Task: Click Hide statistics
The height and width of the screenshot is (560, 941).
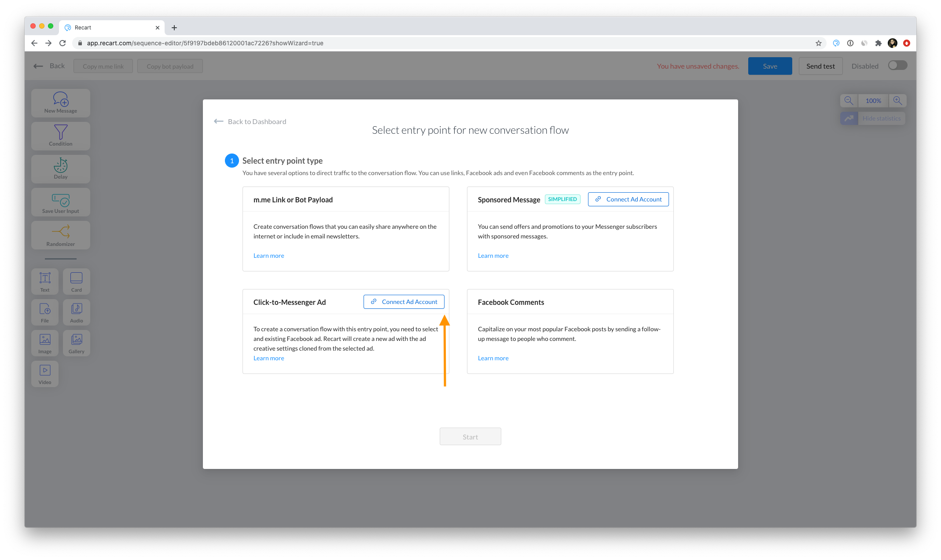Action: tap(882, 118)
